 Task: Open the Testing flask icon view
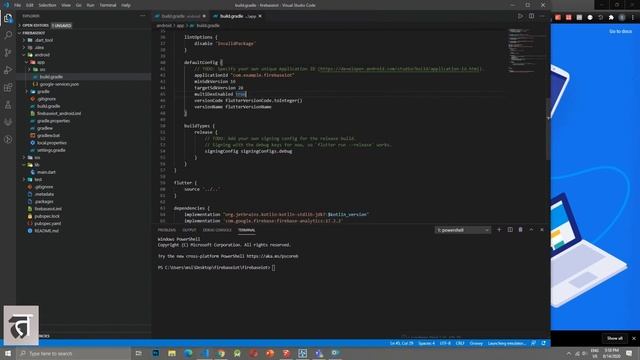click(x=8, y=105)
